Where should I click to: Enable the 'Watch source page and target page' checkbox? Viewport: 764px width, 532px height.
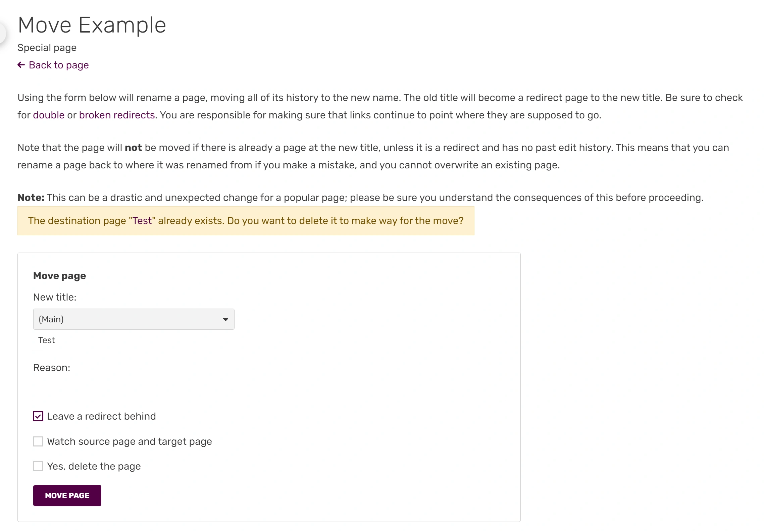pyautogui.click(x=38, y=441)
